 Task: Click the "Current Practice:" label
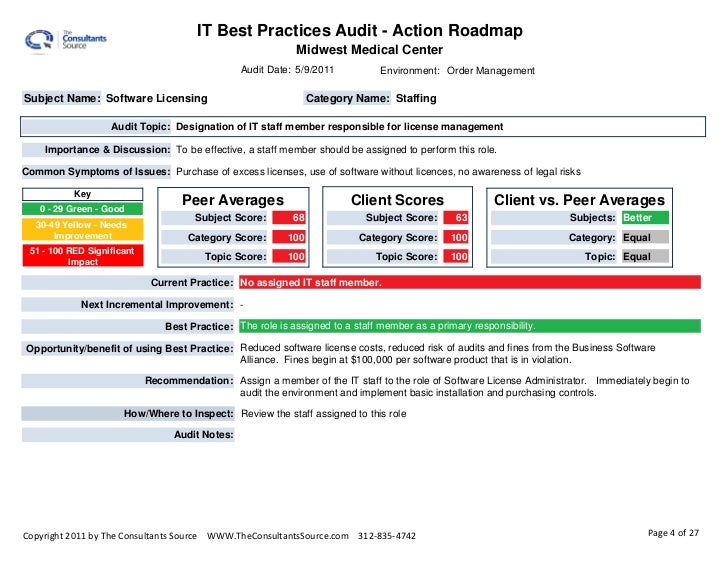point(128,283)
